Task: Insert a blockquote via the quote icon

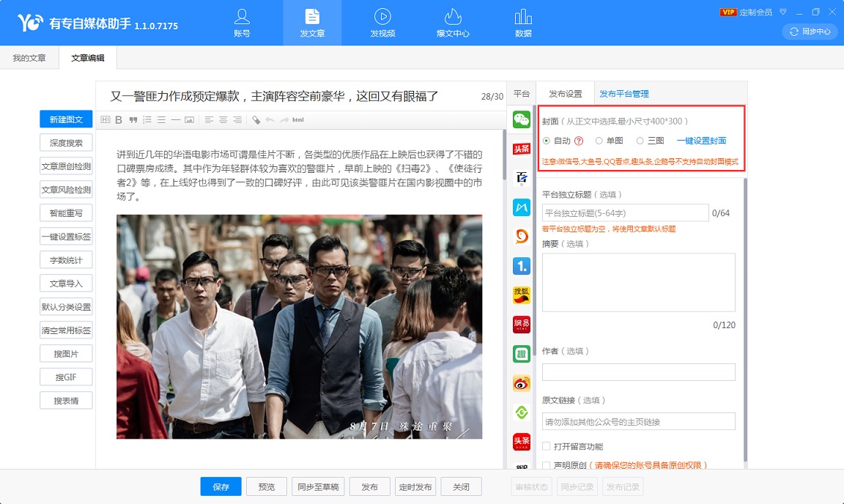Action: click(133, 119)
